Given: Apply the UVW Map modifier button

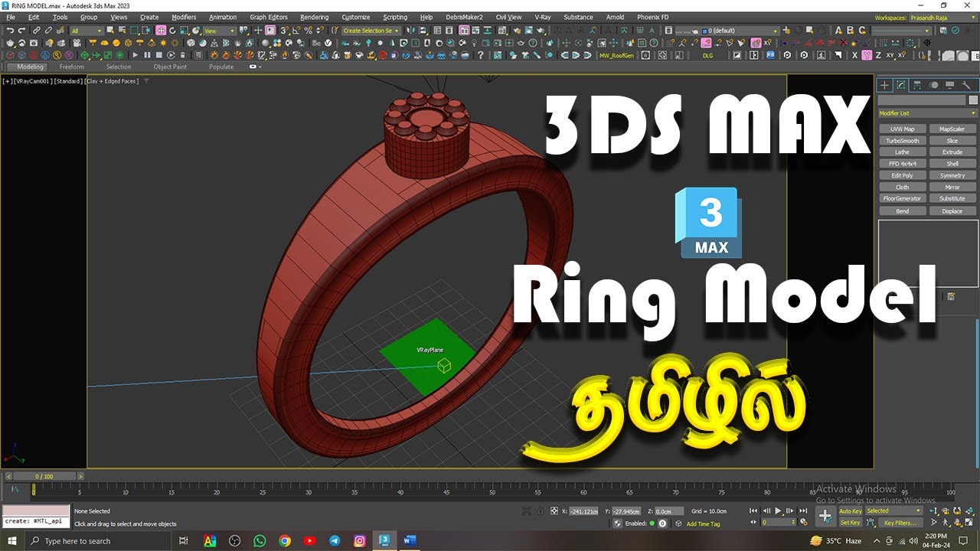Looking at the screenshot, I should (902, 129).
